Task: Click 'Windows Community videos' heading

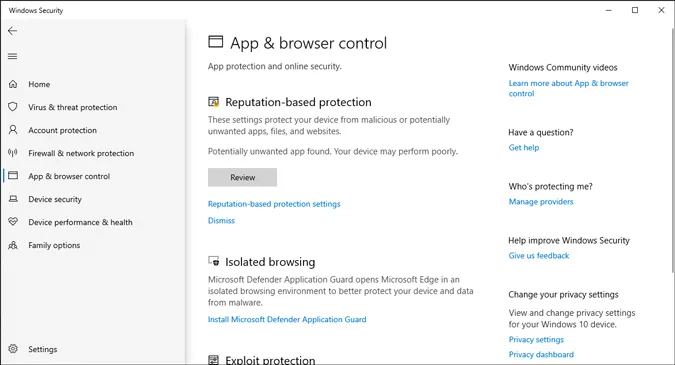Action: pyautogui.click(x=563, y=68)
